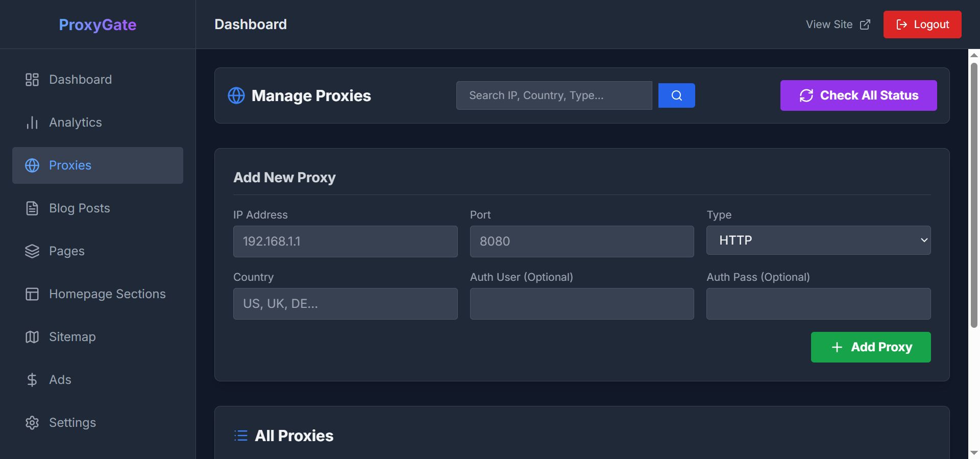Open the proxy Type dropdown
Image resolution: width=980 pixels, height=459 pixels.
point(818,240)
